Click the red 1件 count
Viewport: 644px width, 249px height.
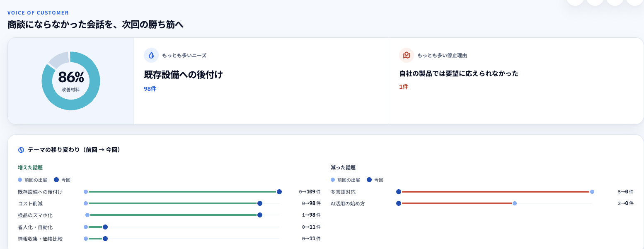tap(404, 87)
